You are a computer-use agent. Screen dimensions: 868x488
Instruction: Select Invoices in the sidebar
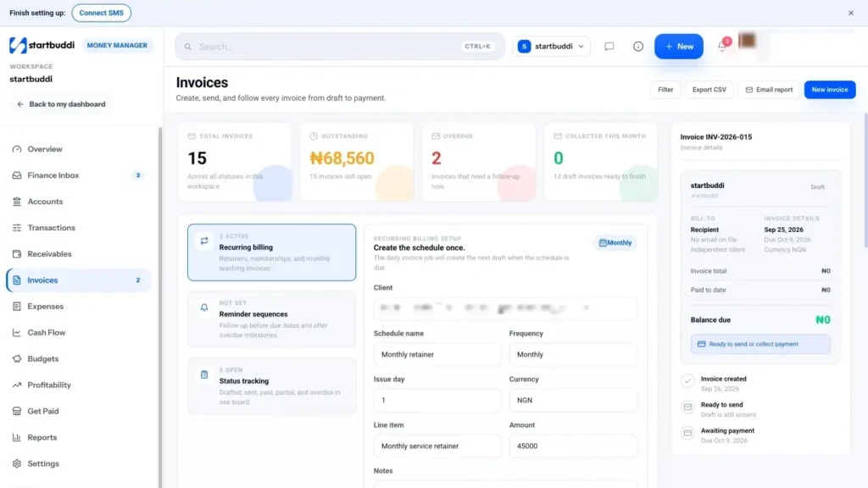[x=77, y=280]
